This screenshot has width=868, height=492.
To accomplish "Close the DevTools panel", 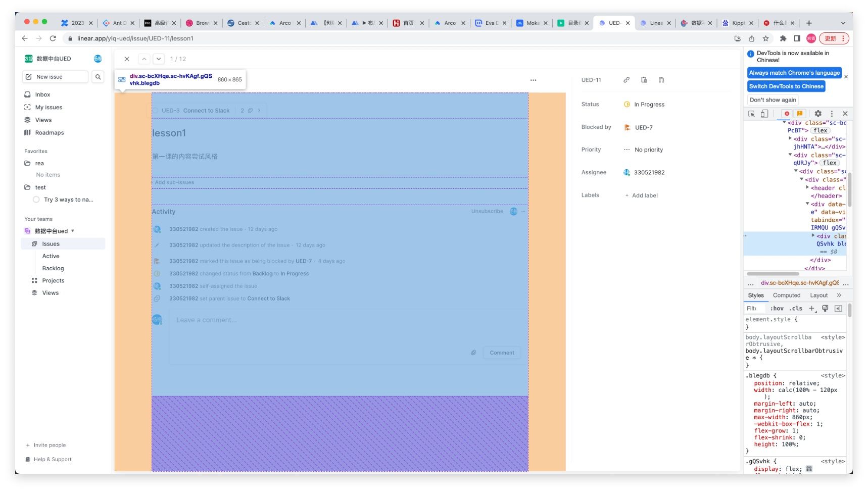I will [x=845, y=114].
